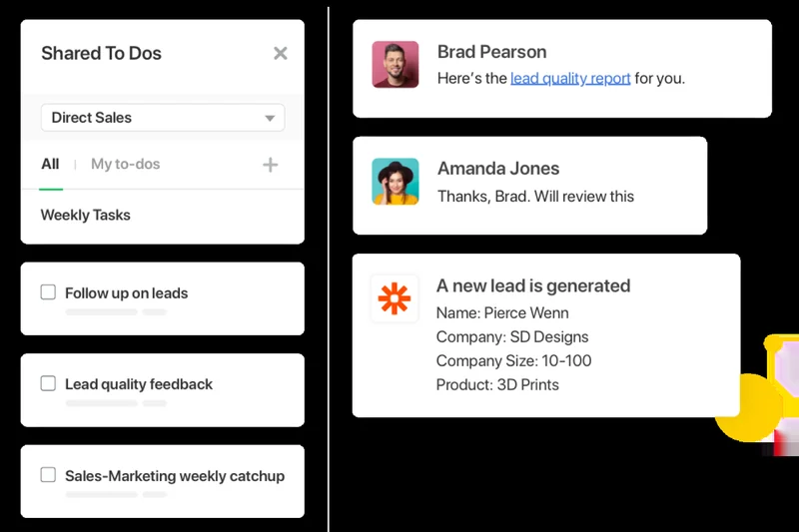Open the Lead quality feedback task title
The height and width of the screenshot is (532, 799).
139,384
